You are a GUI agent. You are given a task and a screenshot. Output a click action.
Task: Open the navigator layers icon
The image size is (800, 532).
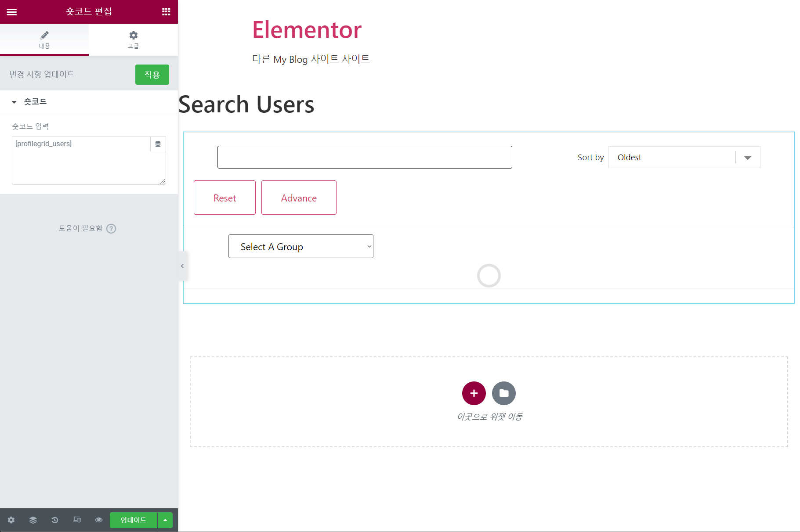pos(33,520)
